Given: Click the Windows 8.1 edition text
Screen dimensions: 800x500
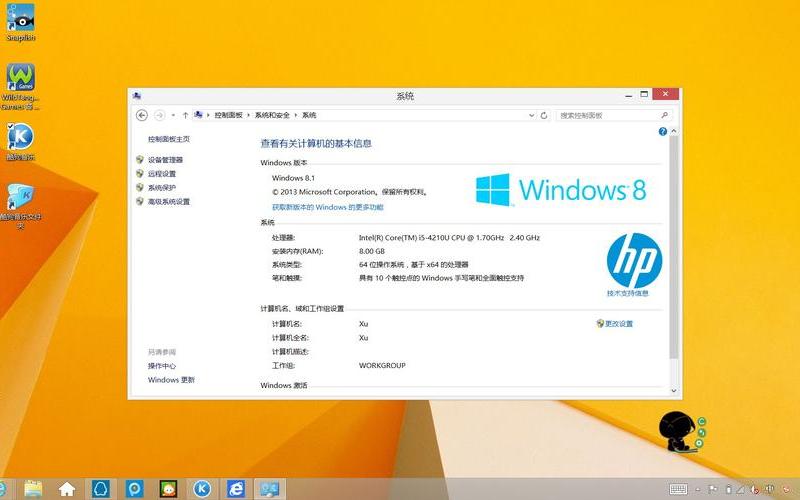Looking at the screenshot, I should (x=293, y=178).
